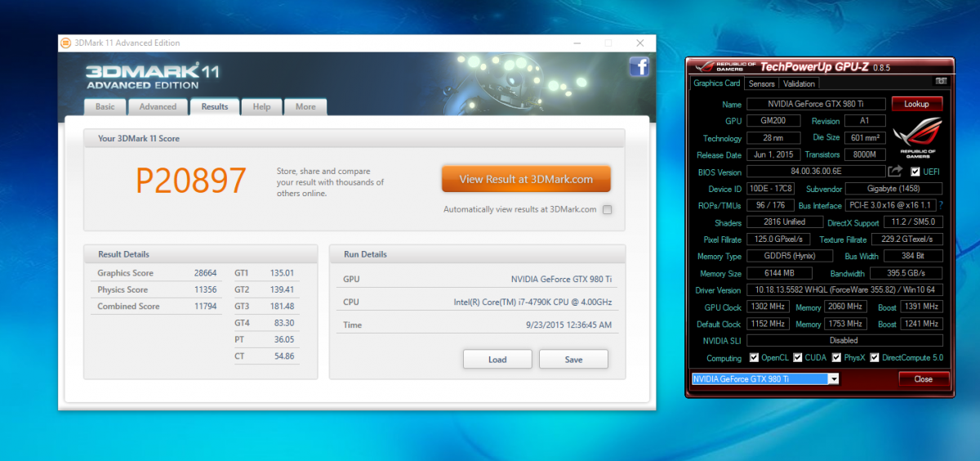Click View Result at 3DMark.com button
Screen dimensions: 980x461
526,179
